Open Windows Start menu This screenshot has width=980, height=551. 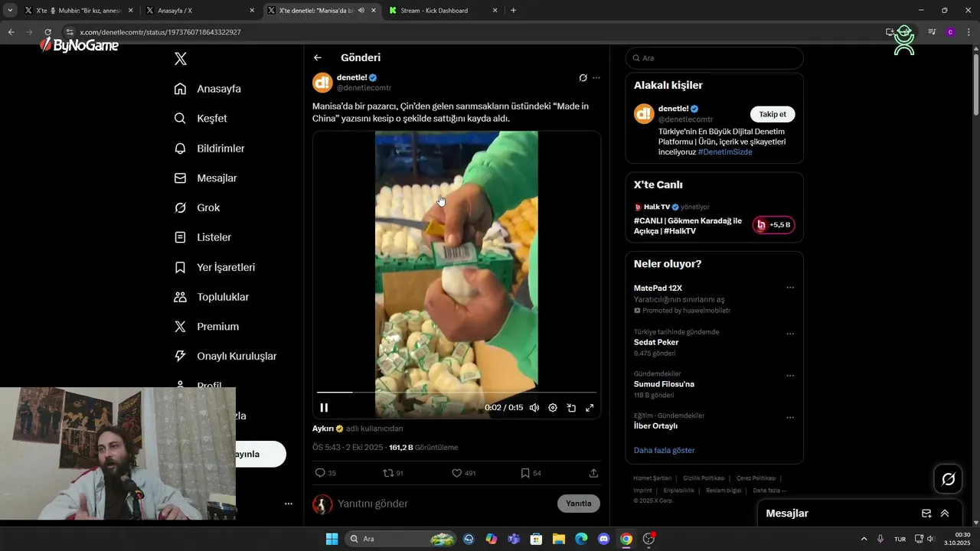(332, 539)
